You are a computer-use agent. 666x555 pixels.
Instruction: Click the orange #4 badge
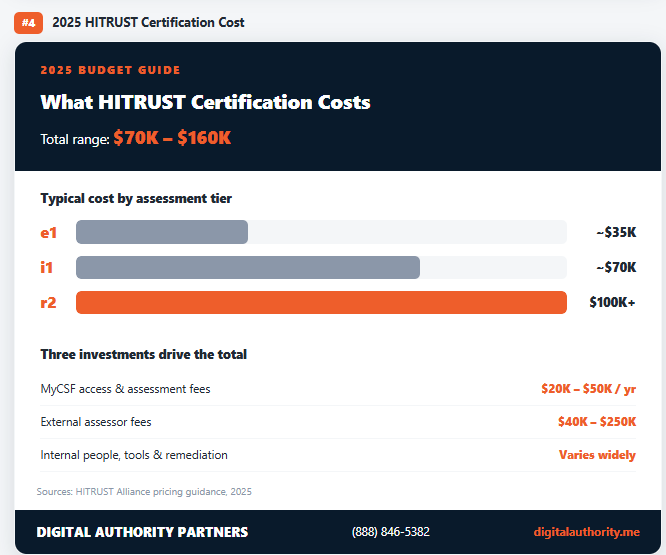28,23
